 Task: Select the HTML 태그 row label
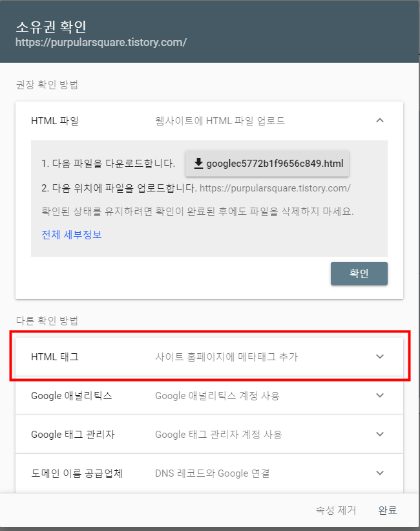55,356
